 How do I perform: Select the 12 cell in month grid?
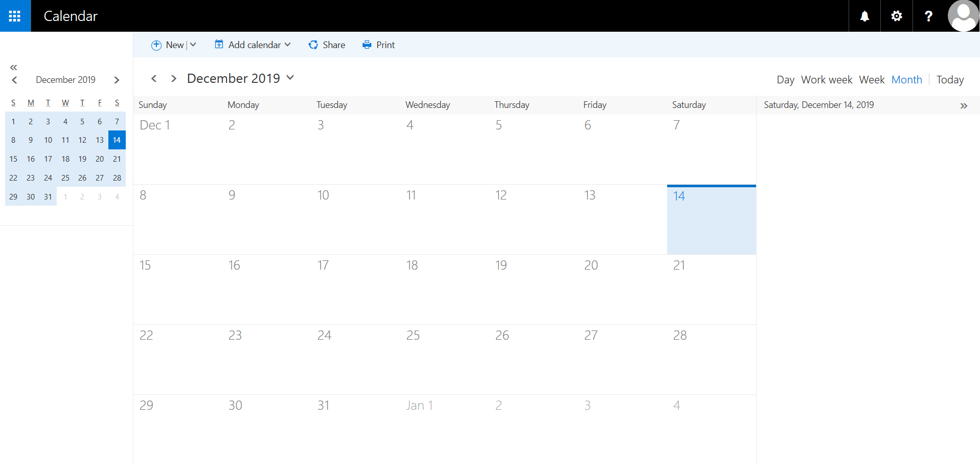click(533, 219)
